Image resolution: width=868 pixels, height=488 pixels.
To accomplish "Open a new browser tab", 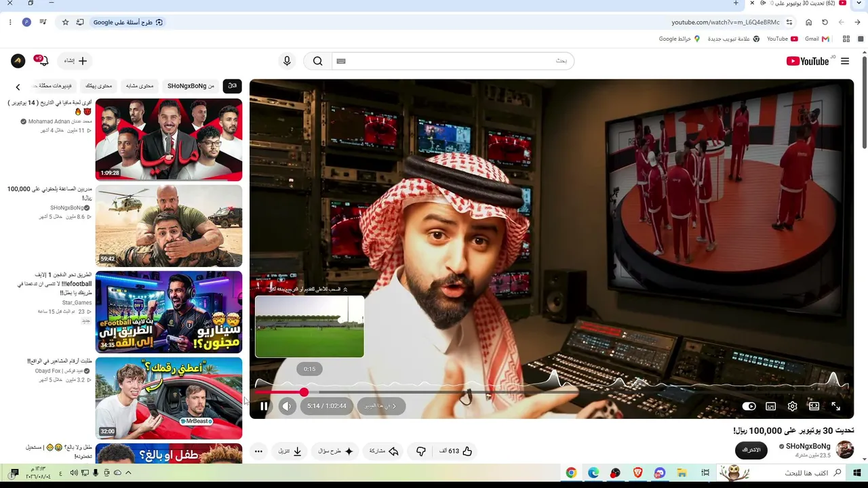I will click(736, 3).
